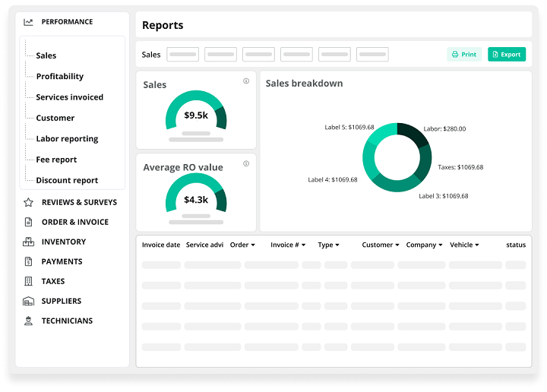Click the Inventory boxes icon
This screenshot has height=392, width=547.
(x=28, y=242)
